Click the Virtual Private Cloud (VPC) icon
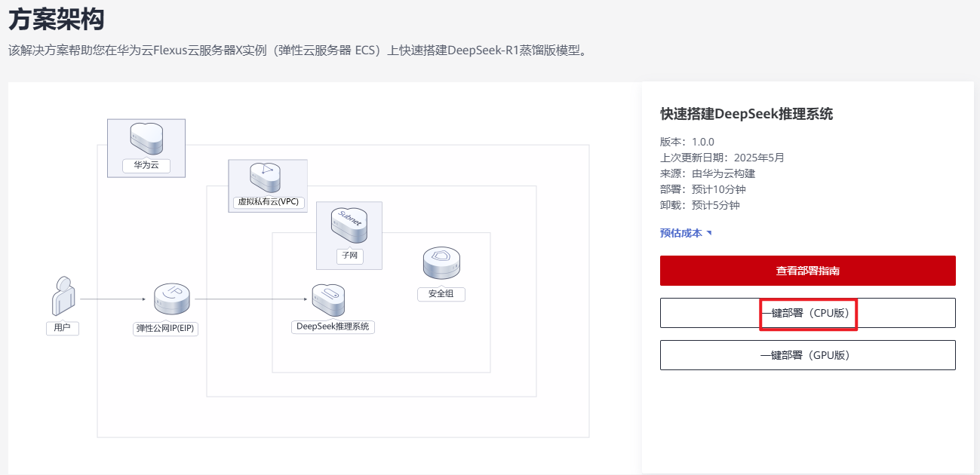Viewport: 980px width, 475px height. point(267,178)
